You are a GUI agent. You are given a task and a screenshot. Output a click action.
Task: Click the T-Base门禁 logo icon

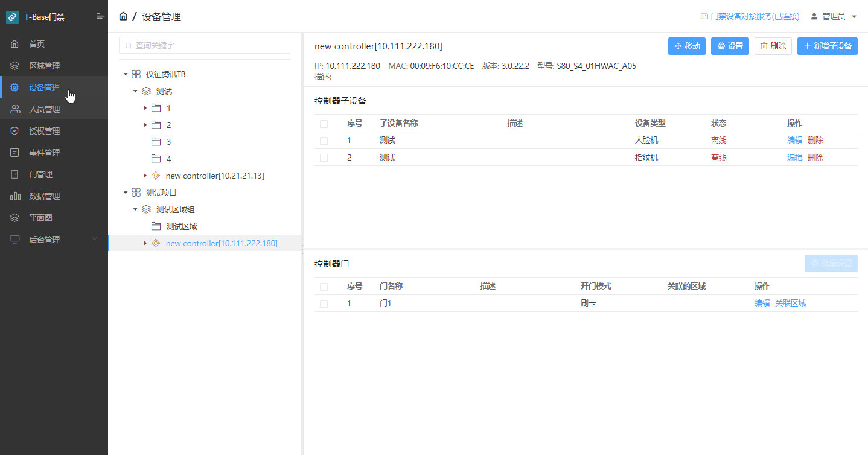tap(12, 17)
